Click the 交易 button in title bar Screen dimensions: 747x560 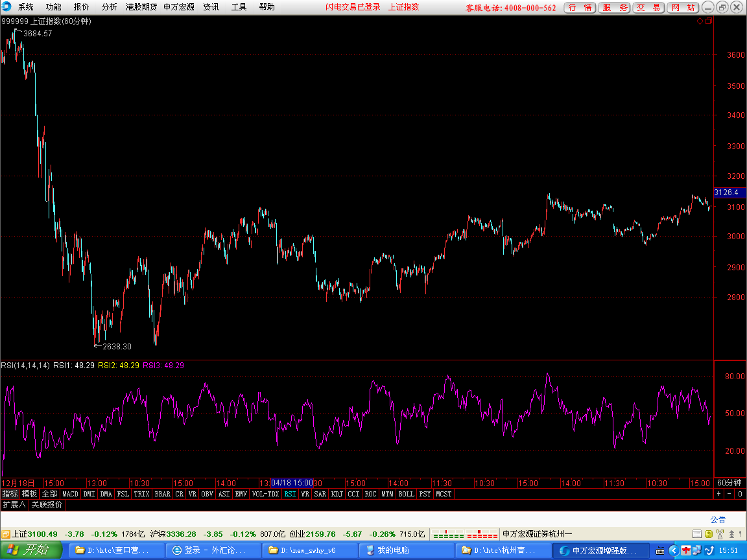(648, 7)
